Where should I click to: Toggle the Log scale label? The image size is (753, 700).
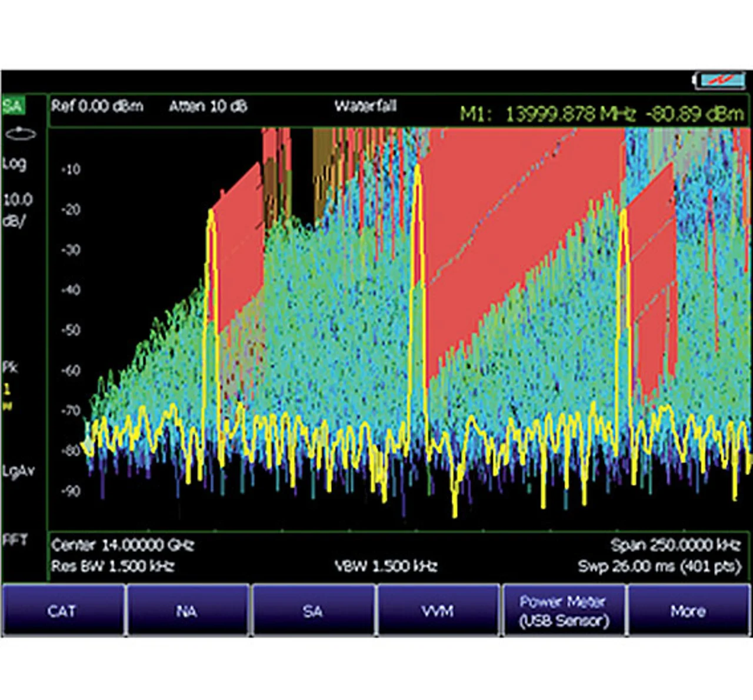[x=14, y=164]
